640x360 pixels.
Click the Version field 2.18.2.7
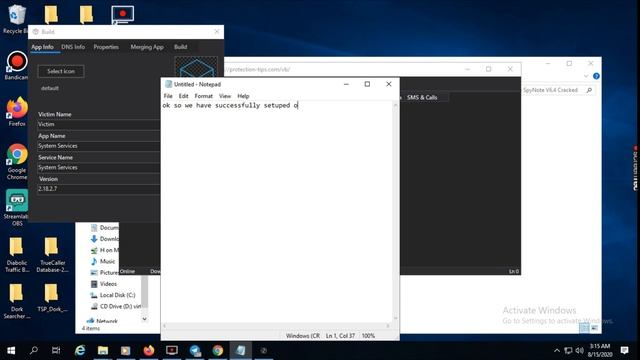click(99, 189)
